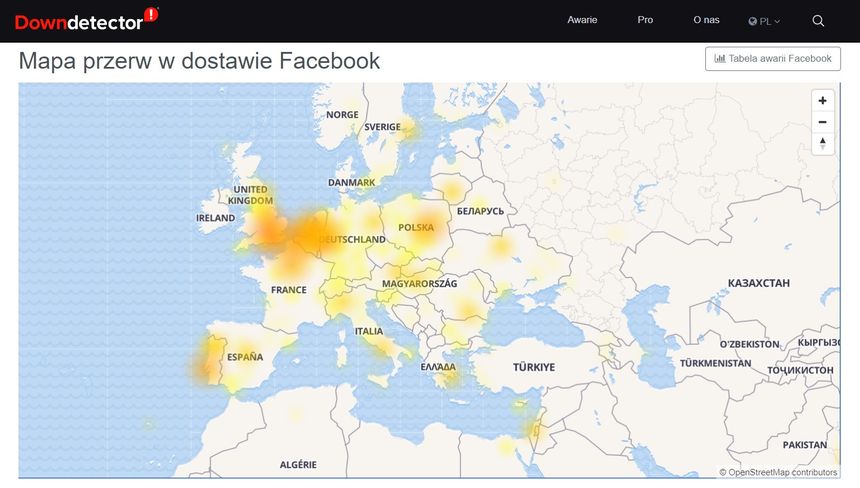The image size is (860, 488).
Task: Zoom out the map with minus button
Action: tap(822, 122)
